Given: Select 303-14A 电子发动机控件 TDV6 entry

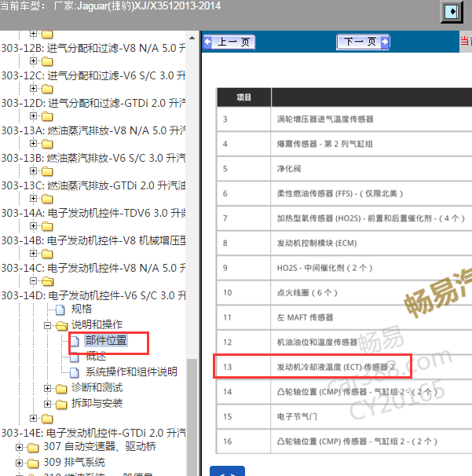Looking at the screenshot, I should [x=93, y=213].
